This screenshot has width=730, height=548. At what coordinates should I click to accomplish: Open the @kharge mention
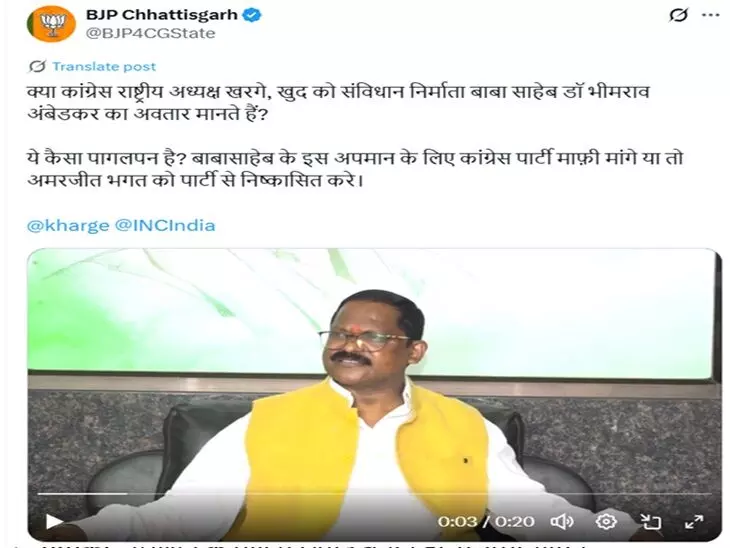68,226
